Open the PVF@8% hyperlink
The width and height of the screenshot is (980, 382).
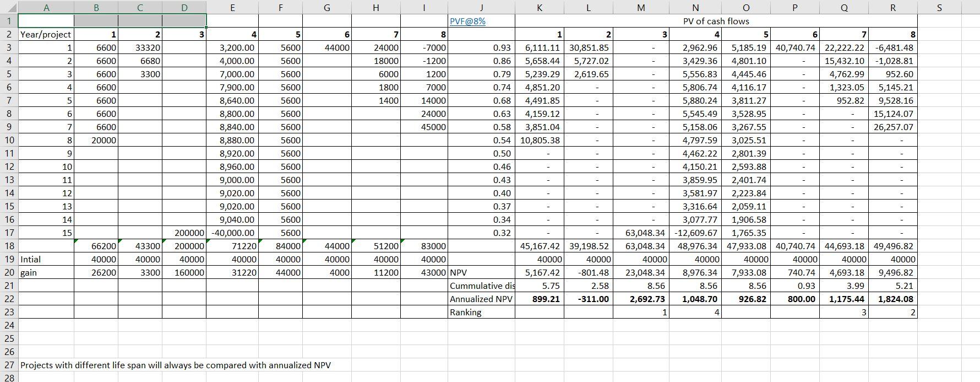(467, 21)
